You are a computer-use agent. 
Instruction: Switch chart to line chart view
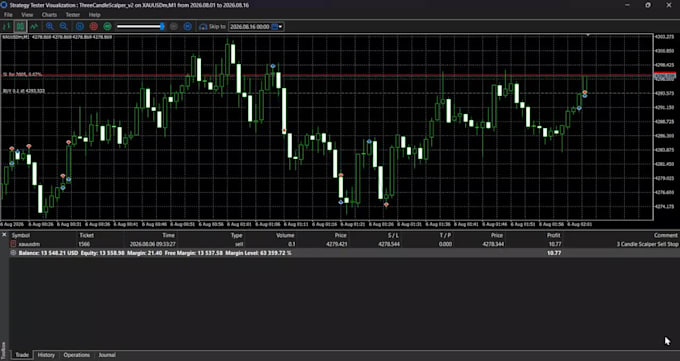(x=34, y=26)
